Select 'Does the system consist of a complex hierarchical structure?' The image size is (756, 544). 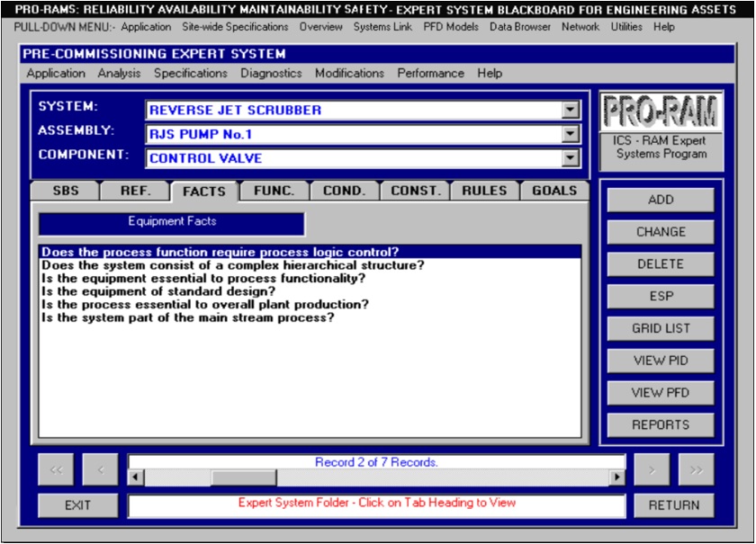tap(310, 265)
